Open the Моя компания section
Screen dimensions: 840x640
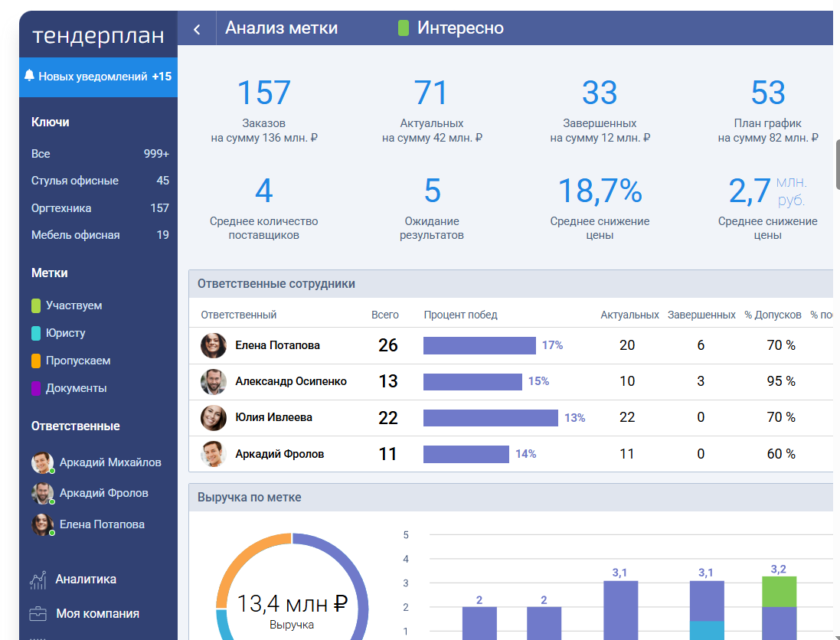point(97,614)
